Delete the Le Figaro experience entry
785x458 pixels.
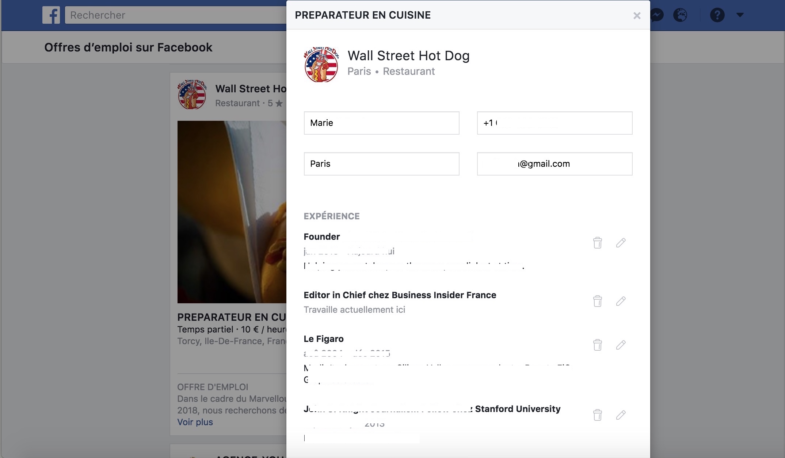(x=597, y=345)
